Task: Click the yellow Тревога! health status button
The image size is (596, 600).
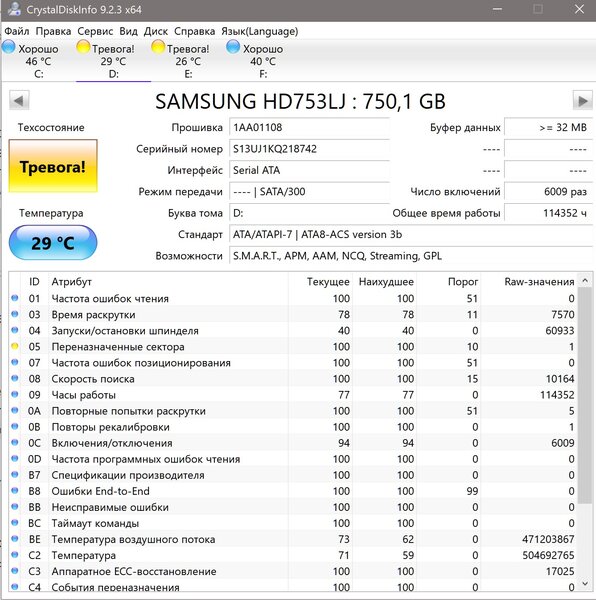Action: [53, 166]
